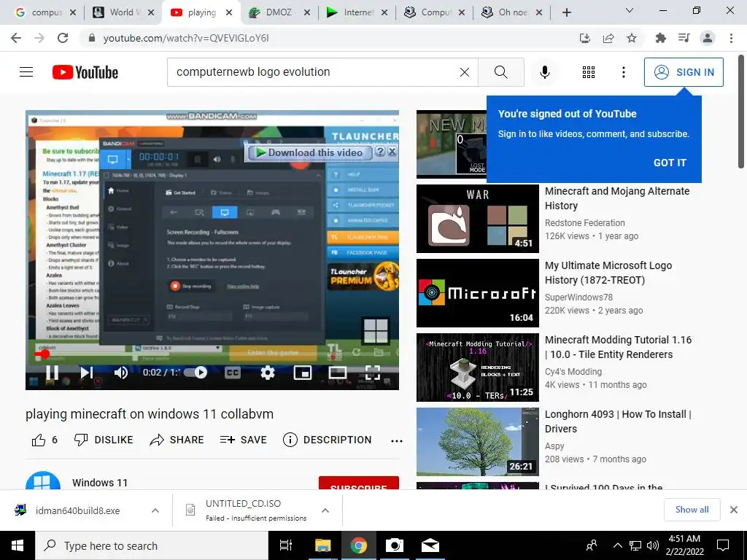747x560 pixels.
Task: Reload the current page
Action: pos(63,38)
